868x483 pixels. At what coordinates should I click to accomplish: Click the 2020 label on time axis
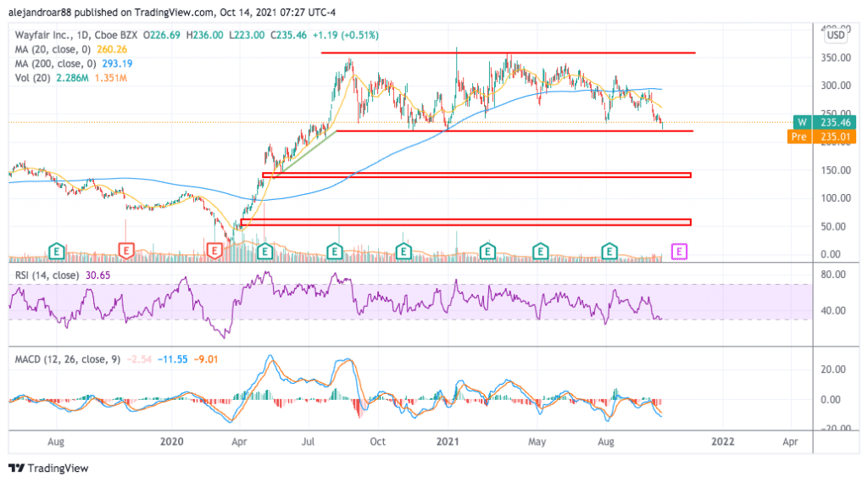pos(171,441)
